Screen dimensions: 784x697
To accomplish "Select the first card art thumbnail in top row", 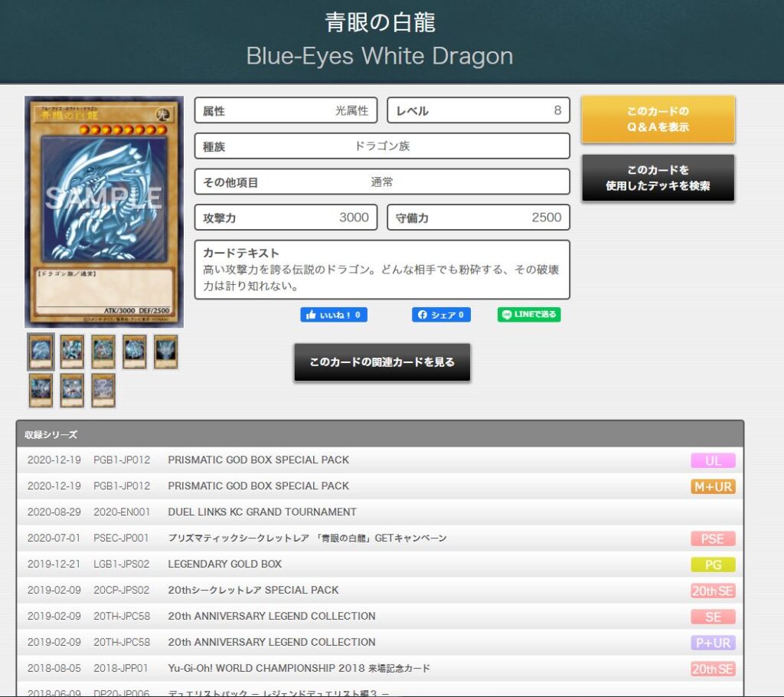I will (x=41, y=352).
